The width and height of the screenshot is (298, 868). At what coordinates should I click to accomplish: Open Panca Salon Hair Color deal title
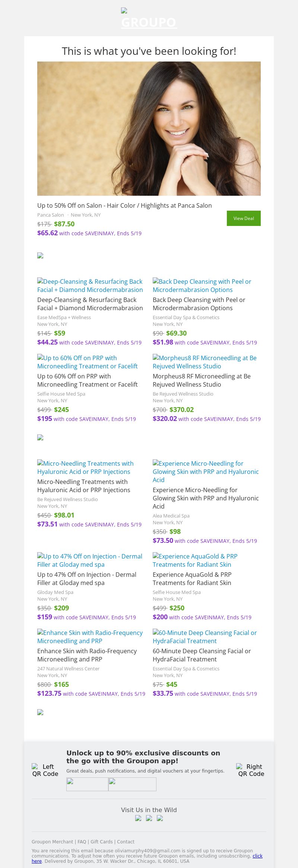click(124, 205)
